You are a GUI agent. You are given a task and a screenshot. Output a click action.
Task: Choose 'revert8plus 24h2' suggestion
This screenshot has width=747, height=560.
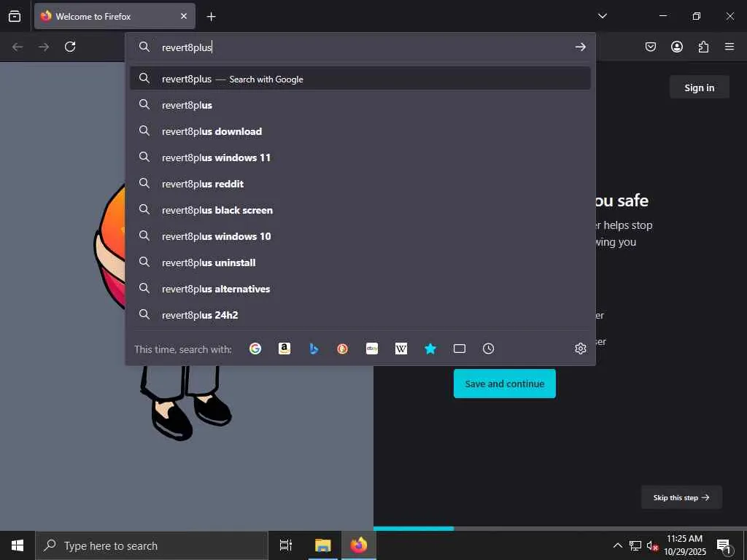pos(360,315)
